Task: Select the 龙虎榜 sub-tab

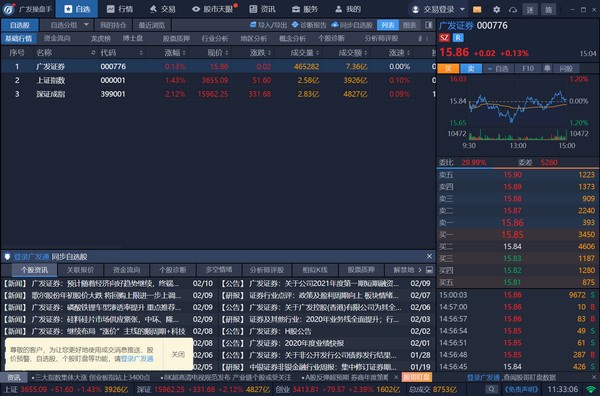Action: click(101, 38)
